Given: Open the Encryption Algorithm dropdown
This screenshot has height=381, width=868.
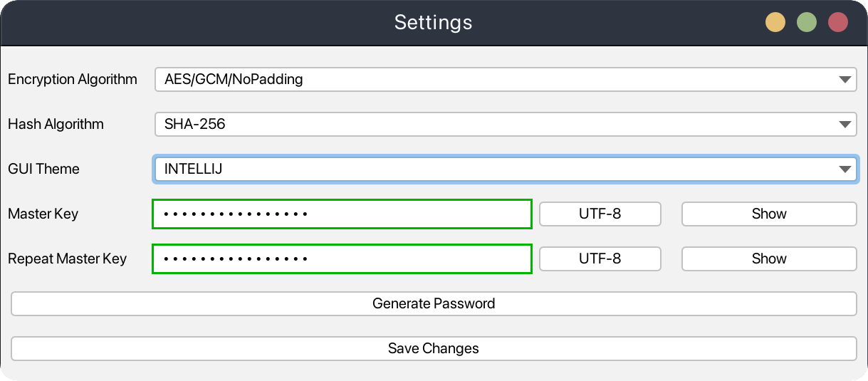Looking at the screenshot, I should tap(505, 80).
